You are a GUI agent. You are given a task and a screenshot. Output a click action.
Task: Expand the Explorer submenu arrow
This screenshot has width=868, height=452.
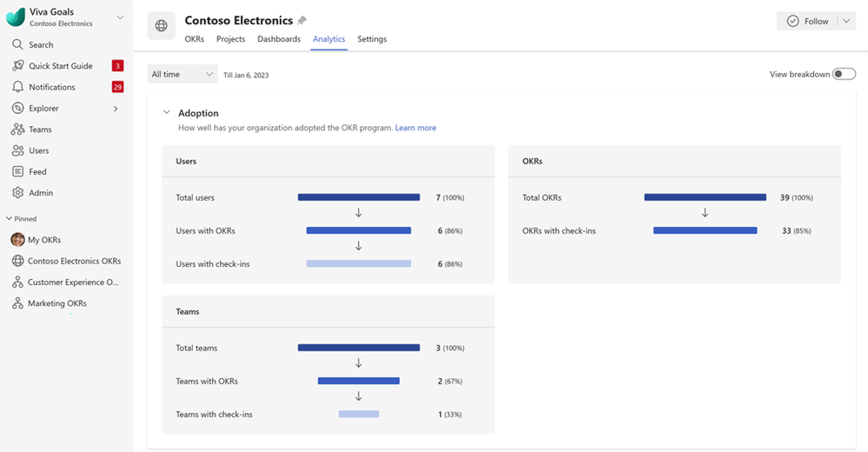(116, 109)
